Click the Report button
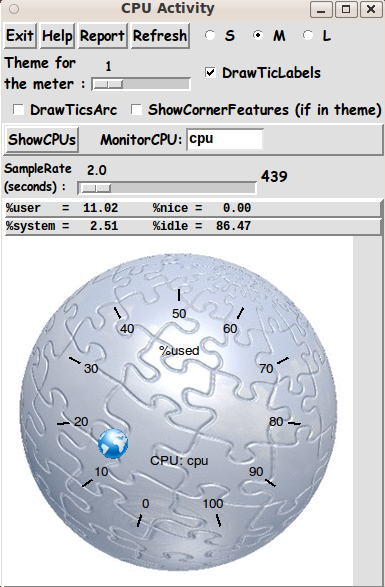Screen dimensions: 385x587 point(102,36)
